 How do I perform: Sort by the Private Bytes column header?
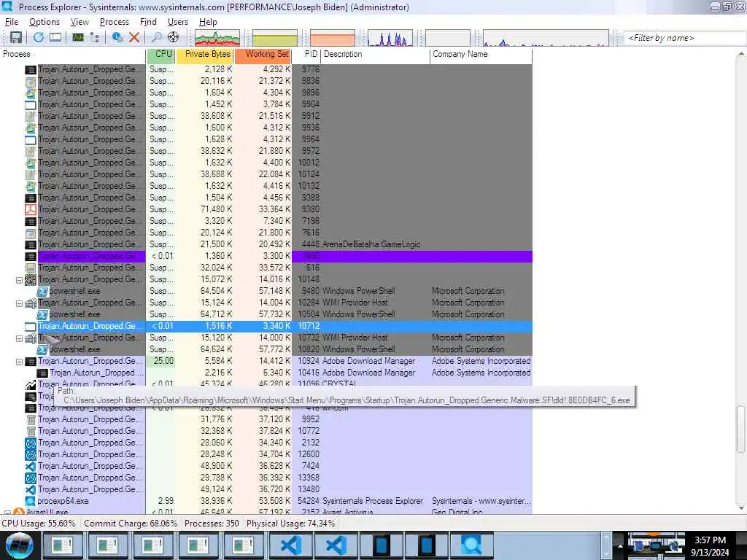(x=205, y=54)
